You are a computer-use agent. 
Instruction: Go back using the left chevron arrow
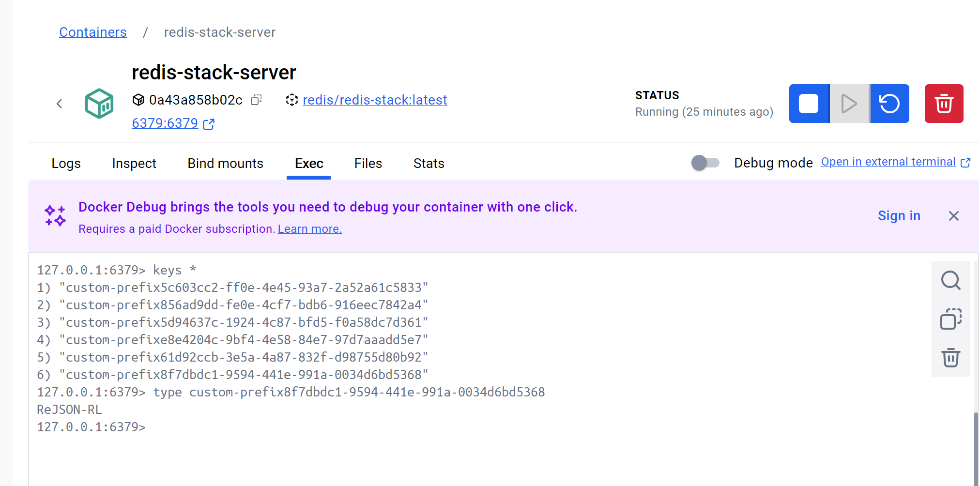click(x=59, y=104)
